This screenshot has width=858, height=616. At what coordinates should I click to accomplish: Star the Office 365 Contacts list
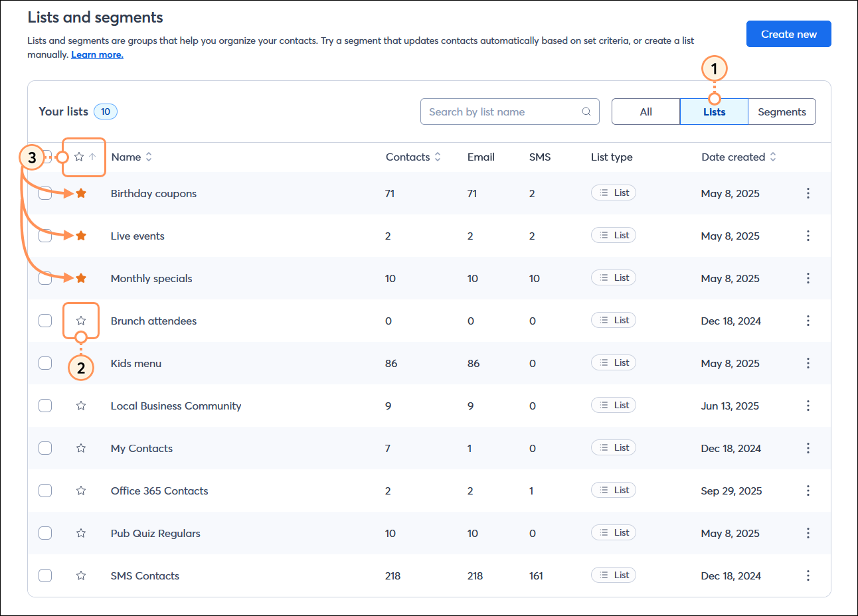coord(81,491)
